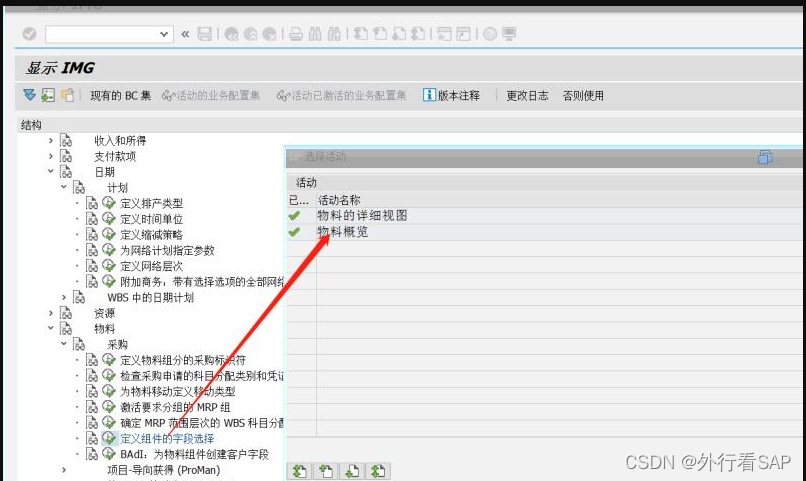The width and height of the screenshot is (806, 481).
Task: Execute activity icon for 为网络计划指定参数
Action: [x=108, y=250]
